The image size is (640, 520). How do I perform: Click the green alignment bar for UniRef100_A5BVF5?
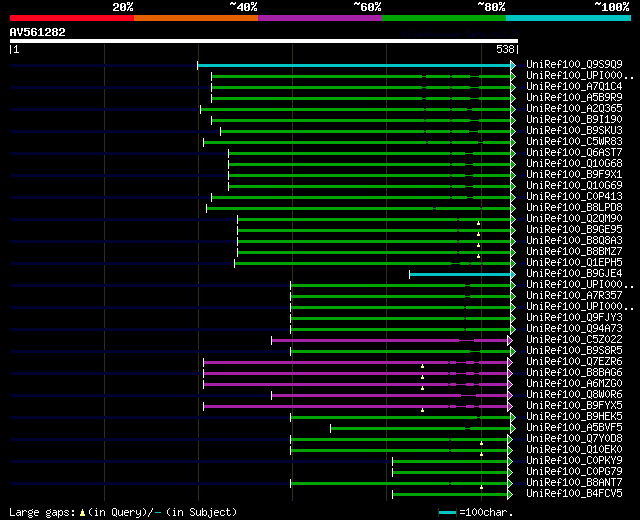coord(420,429)
